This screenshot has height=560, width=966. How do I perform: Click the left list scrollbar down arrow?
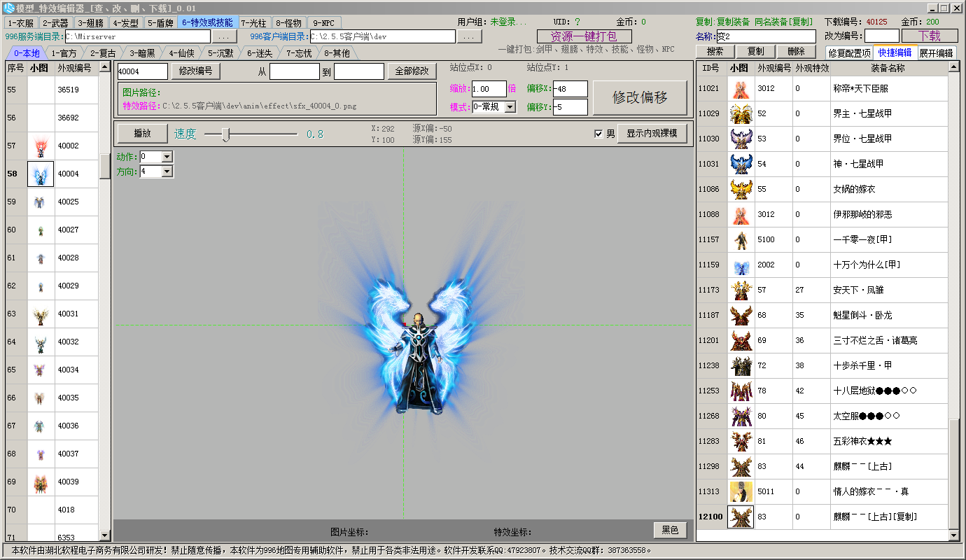105,535
